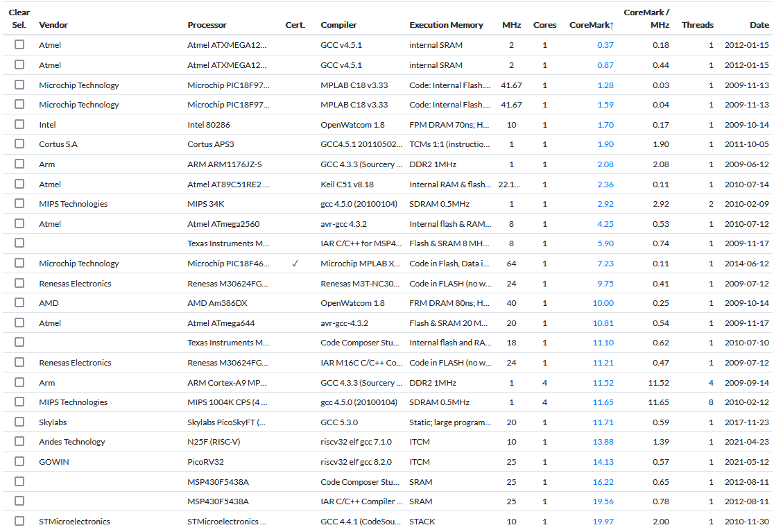
Task: Select the GOWIN PicoRV32 row checkbox
Action: (19, 461)
